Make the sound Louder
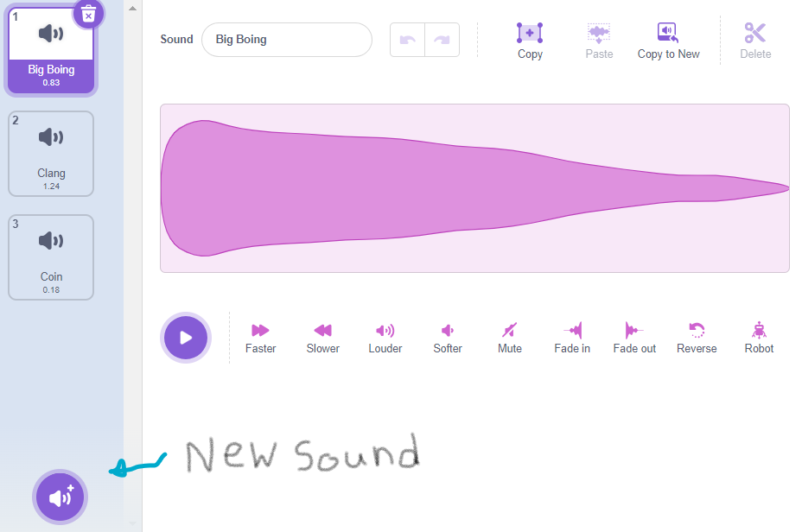Screen dimensions: 802x532 (x=385, y=337)
